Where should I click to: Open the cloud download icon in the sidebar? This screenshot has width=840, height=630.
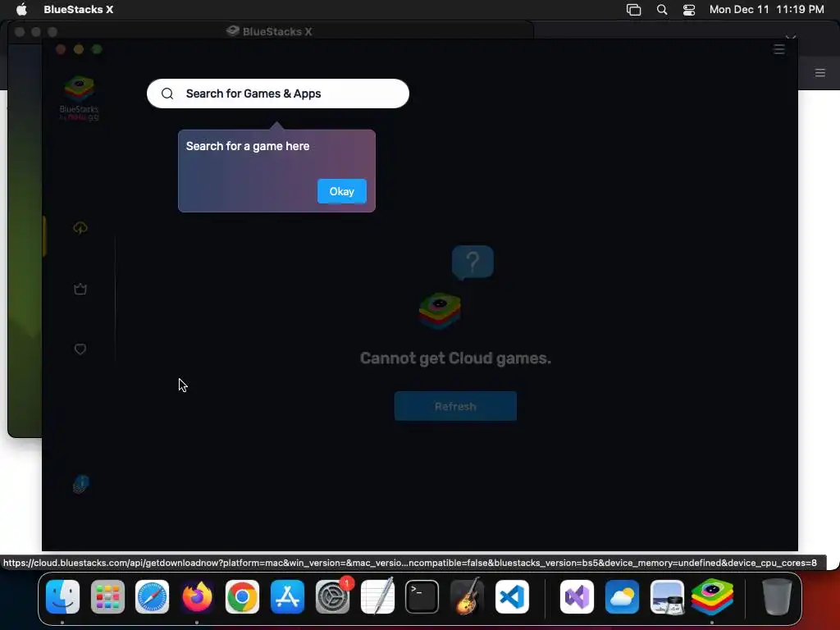point(80,228)
